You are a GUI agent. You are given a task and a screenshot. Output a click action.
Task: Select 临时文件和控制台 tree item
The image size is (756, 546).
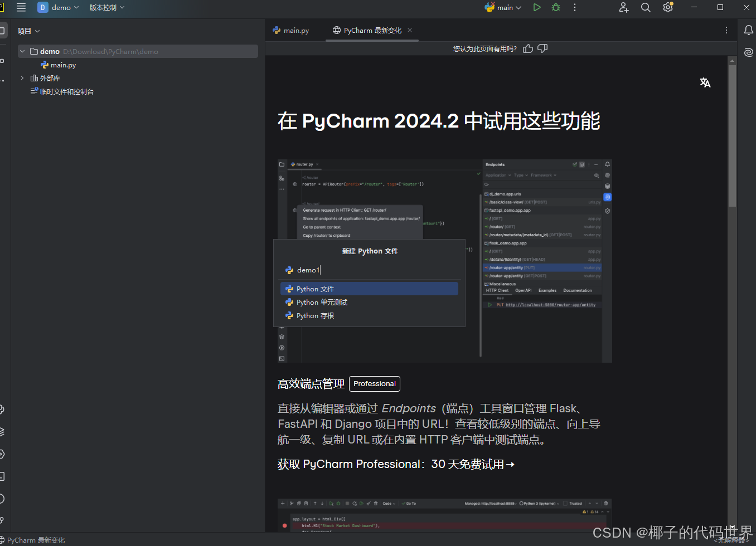click(62, 91)
